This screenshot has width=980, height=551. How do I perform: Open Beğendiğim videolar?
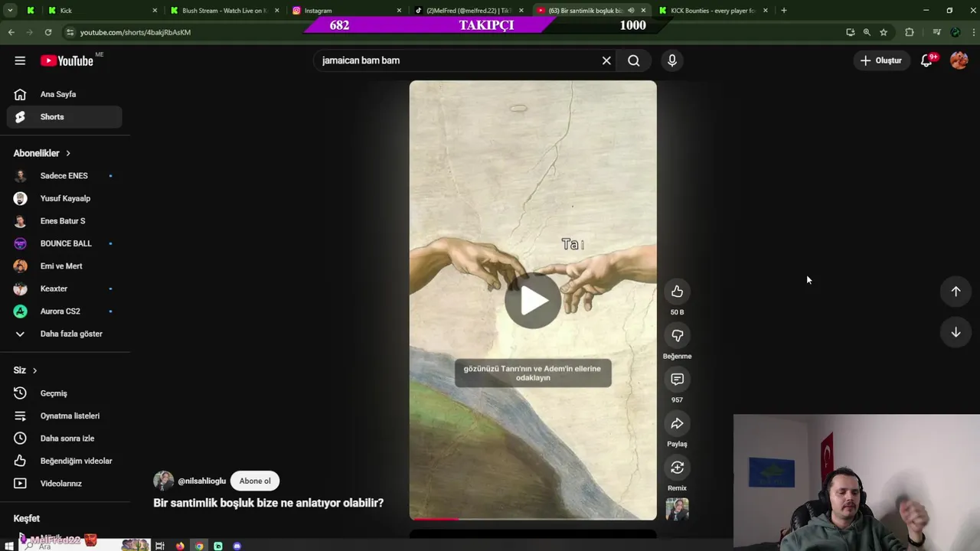(x=64, y=461)
